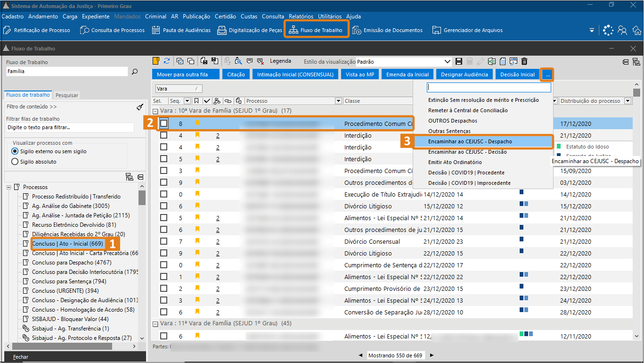Click the checkmark column header icon
Screen dimensions: 644x363
[207, 101]
